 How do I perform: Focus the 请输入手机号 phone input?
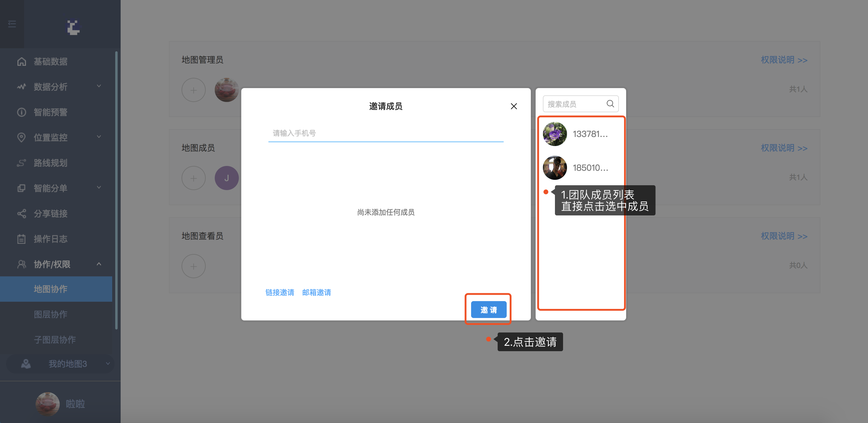(x=386, y=133)
